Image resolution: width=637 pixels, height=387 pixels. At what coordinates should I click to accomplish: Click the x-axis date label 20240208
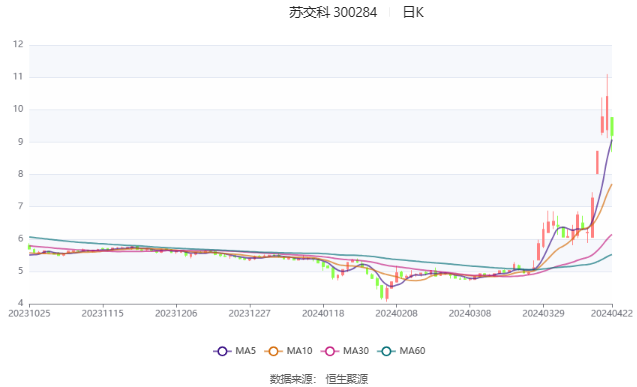tap(396, 313)
